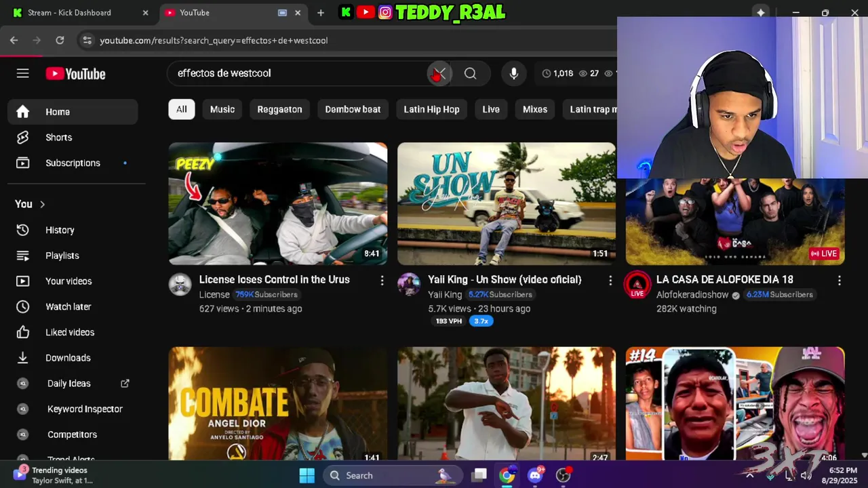Open Yaii King Un Show thumbnail

[x=507, y=203]
